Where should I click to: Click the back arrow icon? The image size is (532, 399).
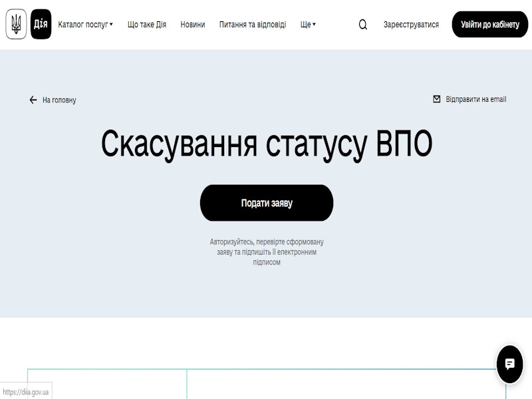[x=33, y=100]
